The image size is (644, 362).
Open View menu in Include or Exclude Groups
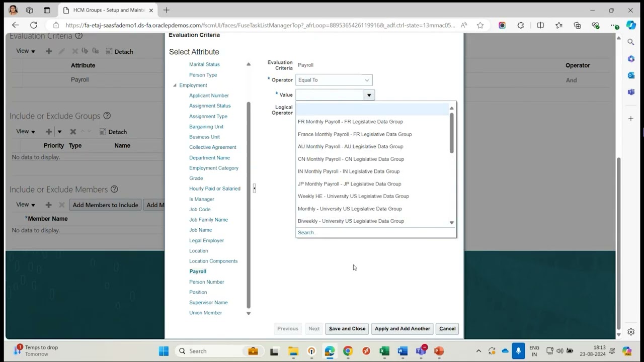pos(26,132)
